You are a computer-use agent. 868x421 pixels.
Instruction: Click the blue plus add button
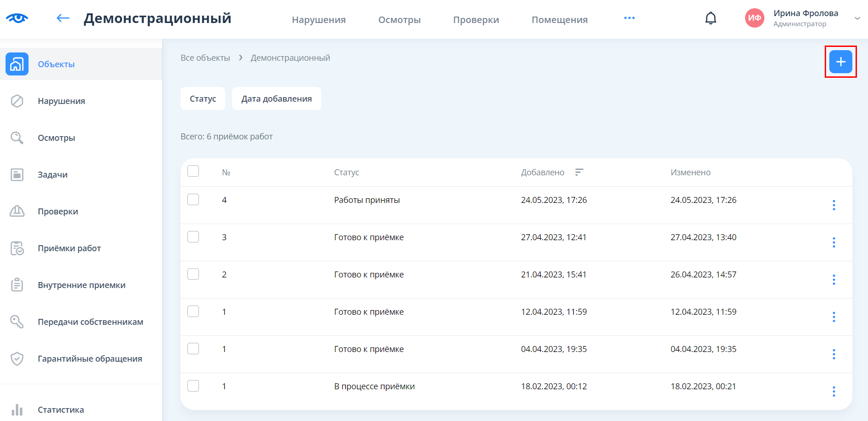tap(840, 62)
